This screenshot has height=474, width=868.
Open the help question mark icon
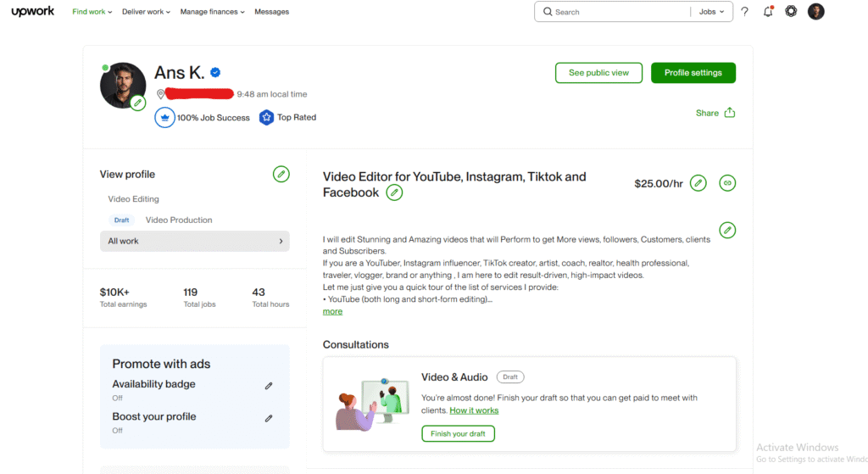744,12
